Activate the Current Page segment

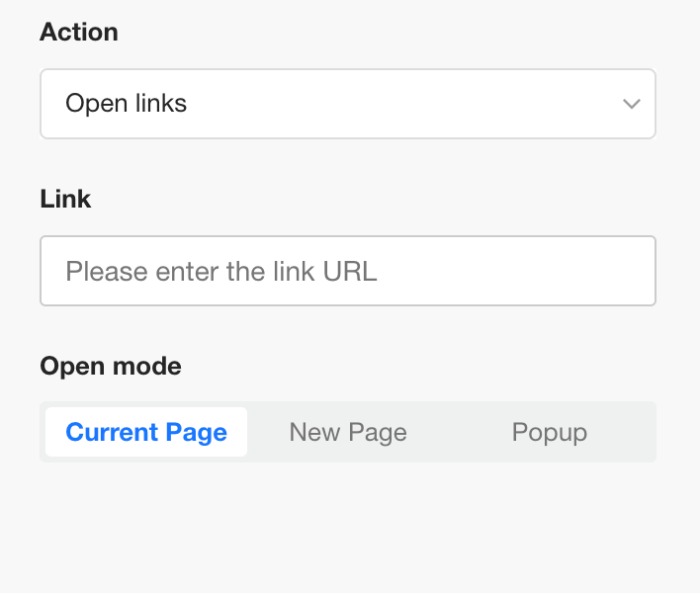point(146,432)
